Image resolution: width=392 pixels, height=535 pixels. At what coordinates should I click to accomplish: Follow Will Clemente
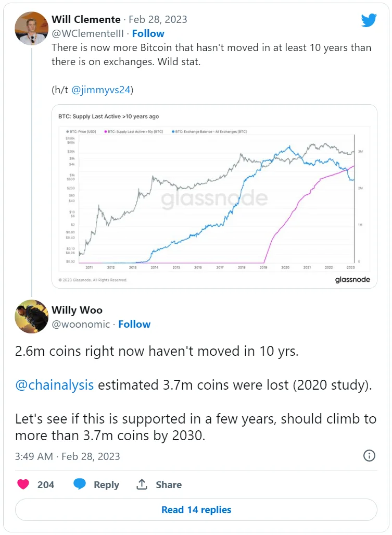148,33
